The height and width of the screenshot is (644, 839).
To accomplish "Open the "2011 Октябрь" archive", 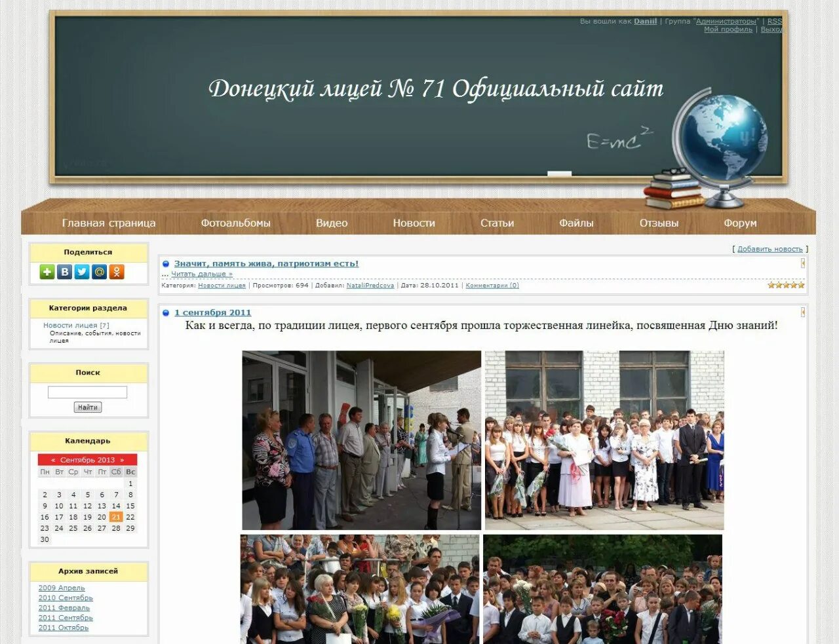I will (63, 627).
